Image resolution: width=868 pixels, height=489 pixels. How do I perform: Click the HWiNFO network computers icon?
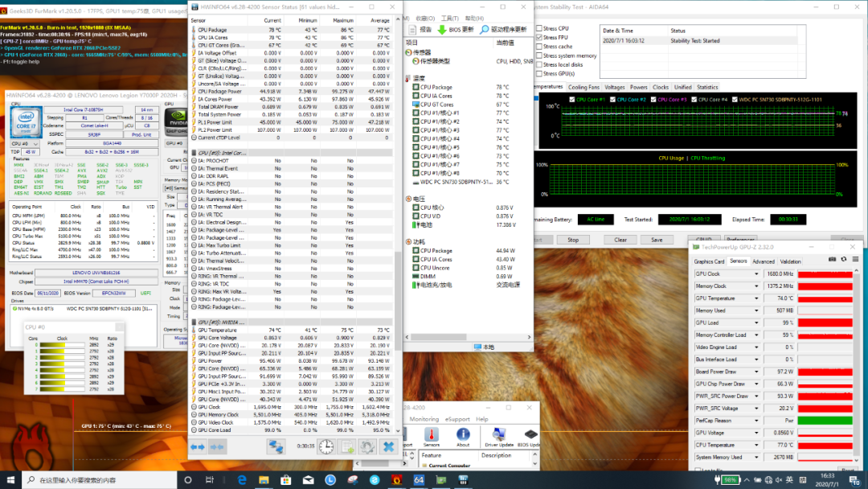pyautogui.click(x=276, y=446)
